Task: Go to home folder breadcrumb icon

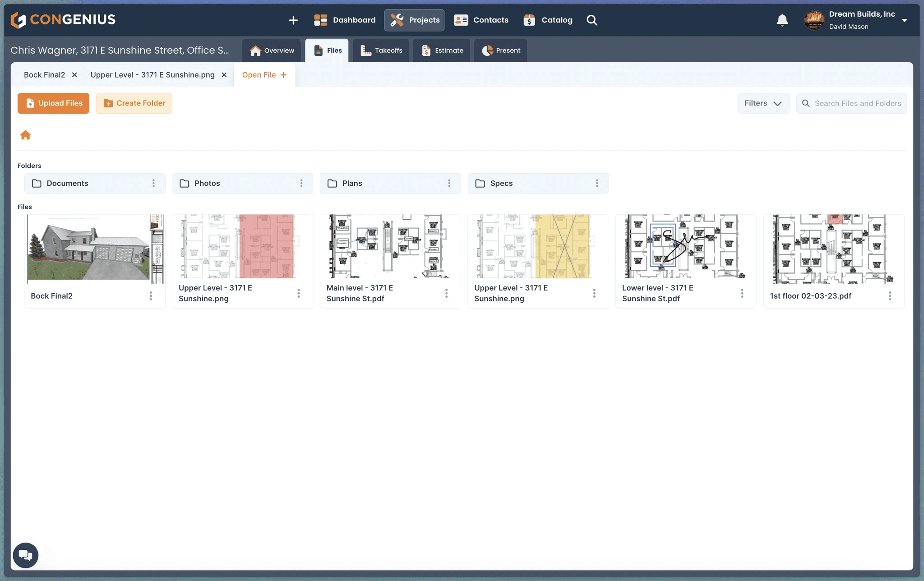Action: pos(25,135)
